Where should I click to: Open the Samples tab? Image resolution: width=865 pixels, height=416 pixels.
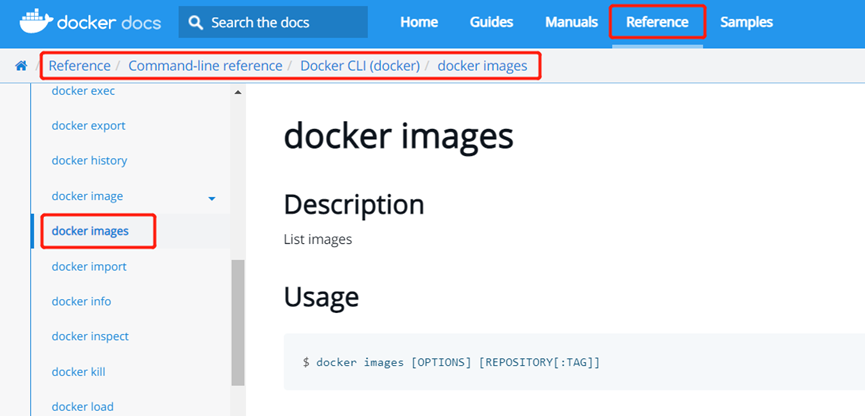(746, 22)
